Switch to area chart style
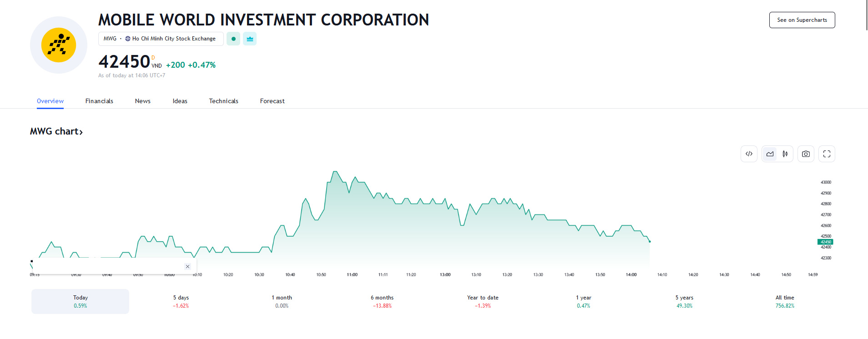The width and height of the screenshot is (868, 339). 770,154
